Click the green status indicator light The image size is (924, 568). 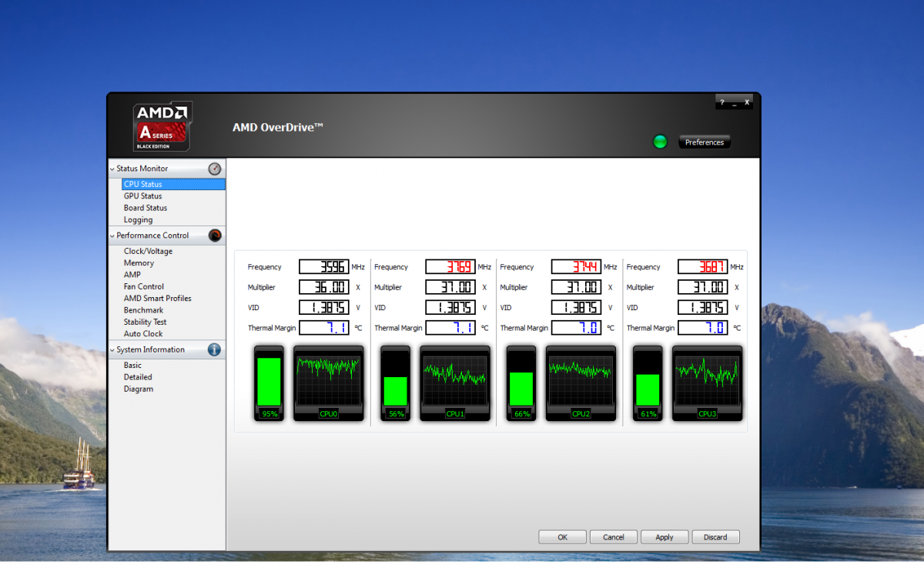point(660,142)
